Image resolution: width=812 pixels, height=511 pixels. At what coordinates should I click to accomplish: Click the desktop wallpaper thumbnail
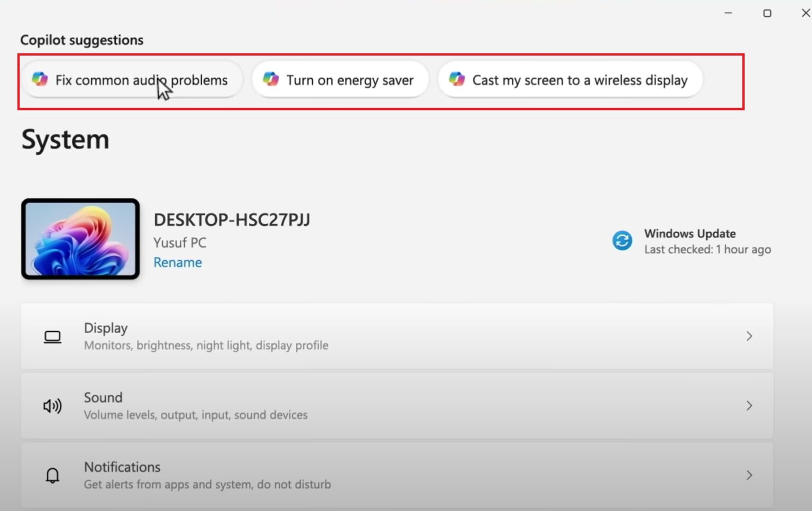pos(80,239)
